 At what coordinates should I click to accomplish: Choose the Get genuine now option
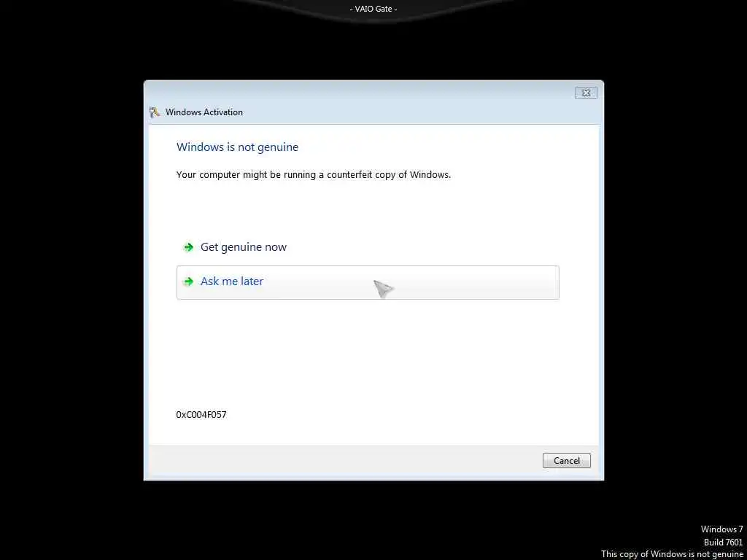point(368,247)
